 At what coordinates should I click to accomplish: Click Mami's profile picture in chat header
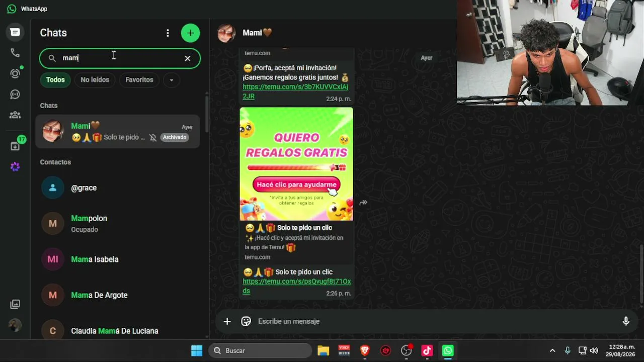(226, 33)
